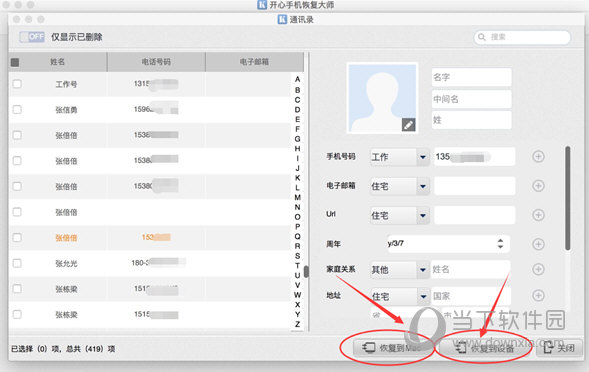The image size is (589, 372).
Task: Focus the 搜索 search field
Action: tap(523, 37)
